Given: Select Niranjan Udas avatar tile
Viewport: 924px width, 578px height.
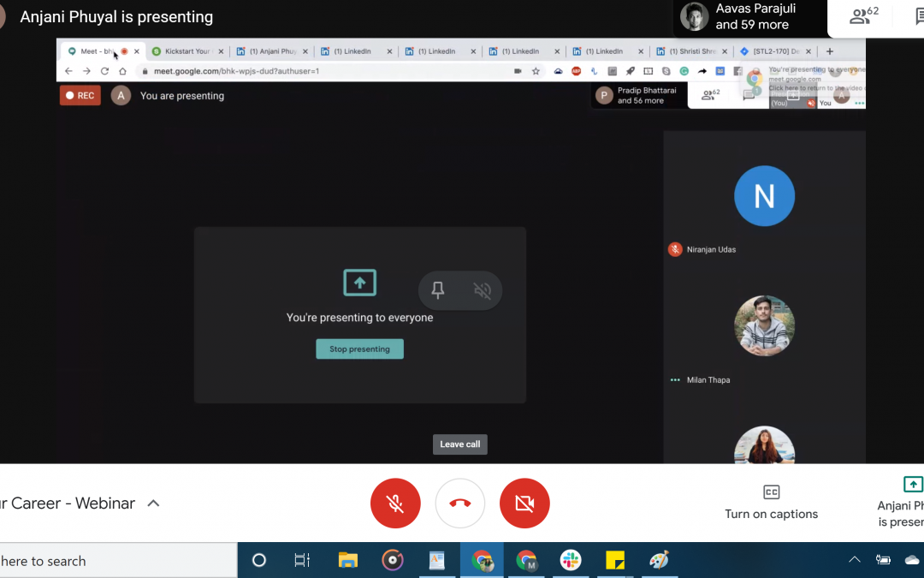Looking at the screenshot, I should pos(764,196).
